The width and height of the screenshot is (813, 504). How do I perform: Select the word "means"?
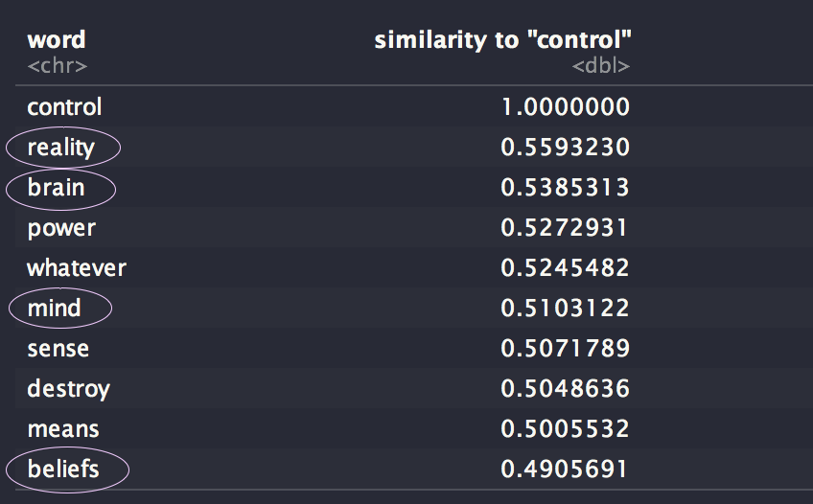[63, 429]
